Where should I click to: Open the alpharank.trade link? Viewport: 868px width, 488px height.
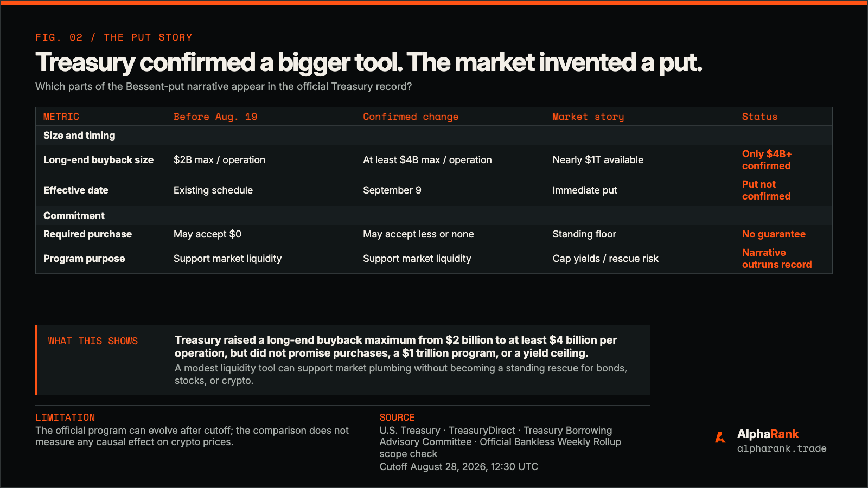(782, 448)
